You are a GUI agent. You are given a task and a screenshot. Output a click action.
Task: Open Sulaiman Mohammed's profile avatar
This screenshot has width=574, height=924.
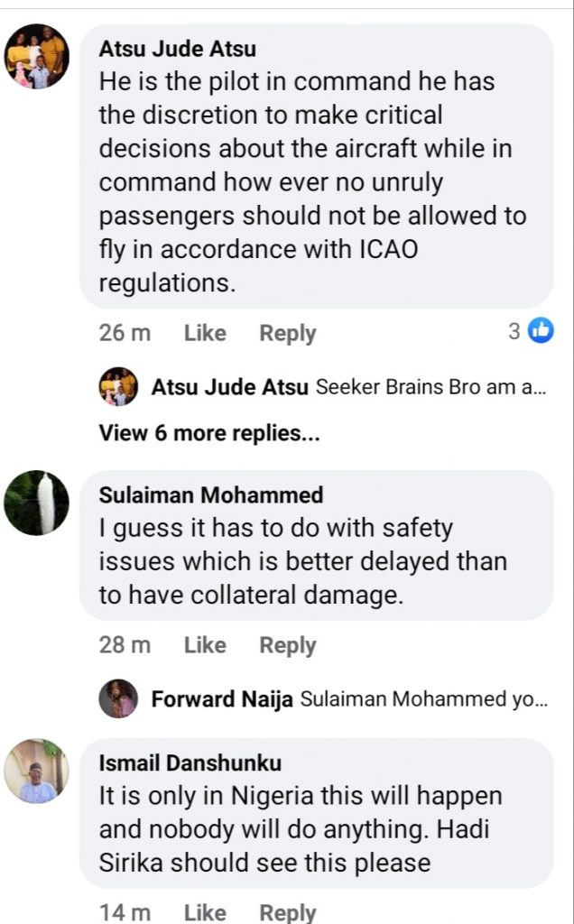click(36, 503)
